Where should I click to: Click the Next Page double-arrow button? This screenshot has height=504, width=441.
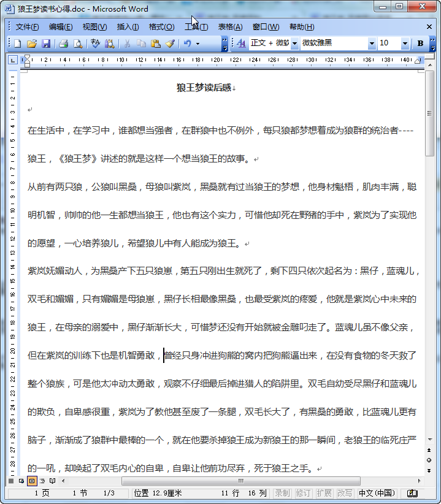point(429,470)
